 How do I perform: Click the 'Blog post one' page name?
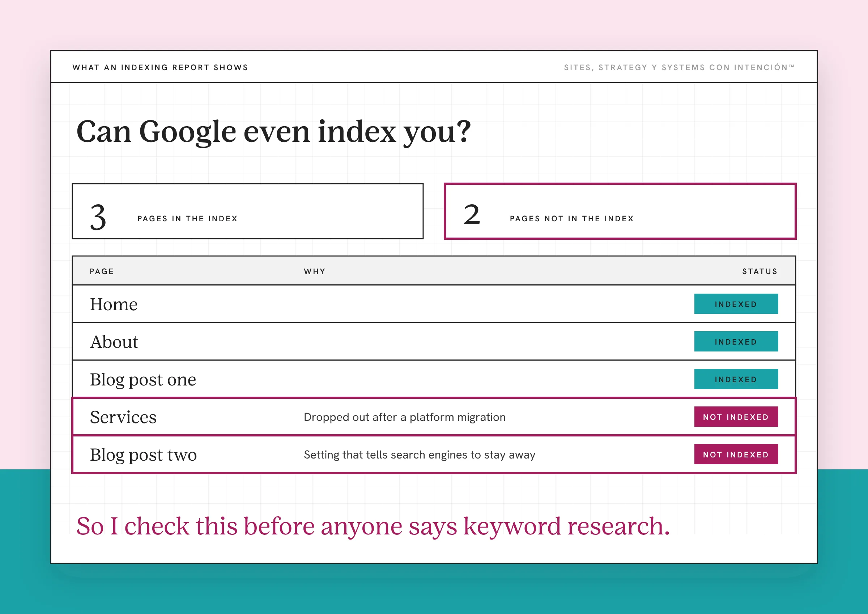coord(143,380)
